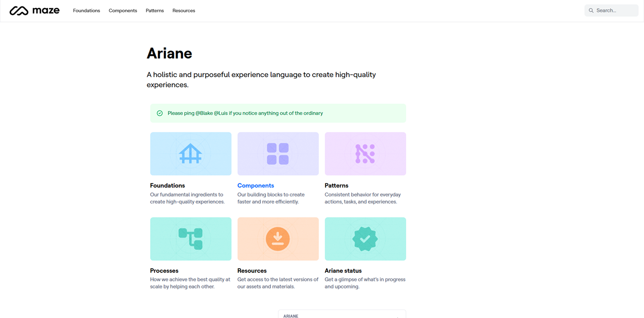Viewport: 644px width, 318px height.
Task: Open the Foundations card thumbnail with house icon
Action: pos(191,154)
